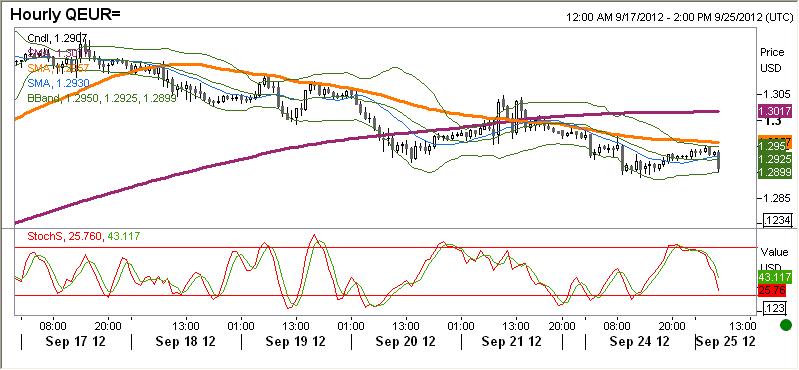
Task: Click the Sep 19 12 date label
Action: (296, 341)
